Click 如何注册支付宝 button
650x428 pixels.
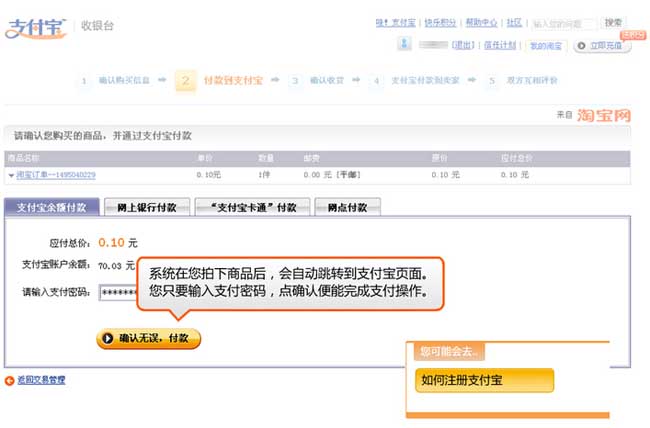[484, 380]
